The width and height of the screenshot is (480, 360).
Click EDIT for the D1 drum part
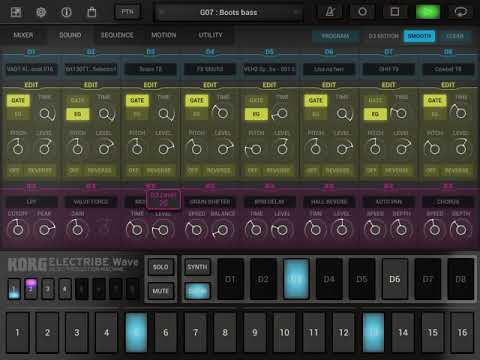(31, 85)
